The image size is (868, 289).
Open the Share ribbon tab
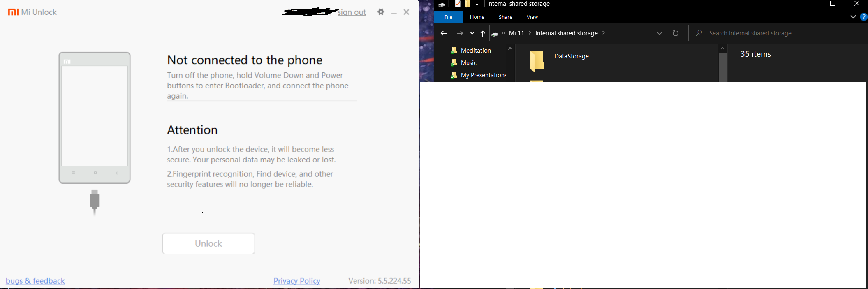pyautogui.click(x=505, y=17)
